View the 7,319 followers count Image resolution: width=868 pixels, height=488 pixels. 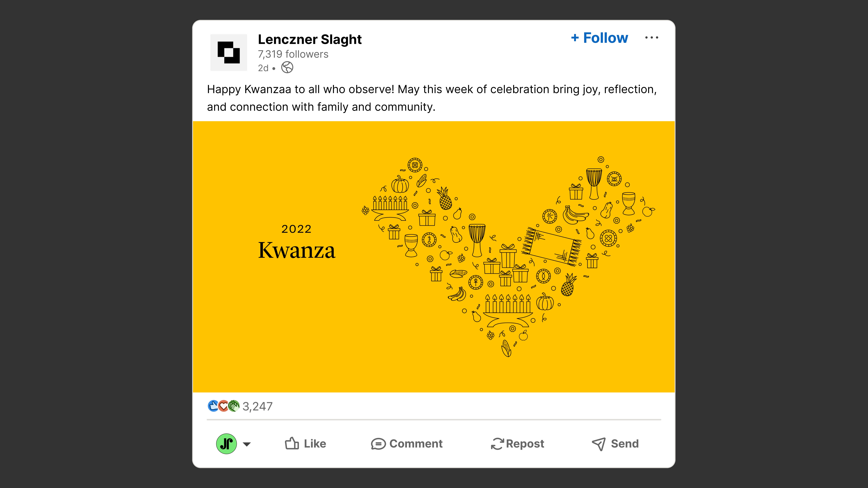tap(292, 54)
